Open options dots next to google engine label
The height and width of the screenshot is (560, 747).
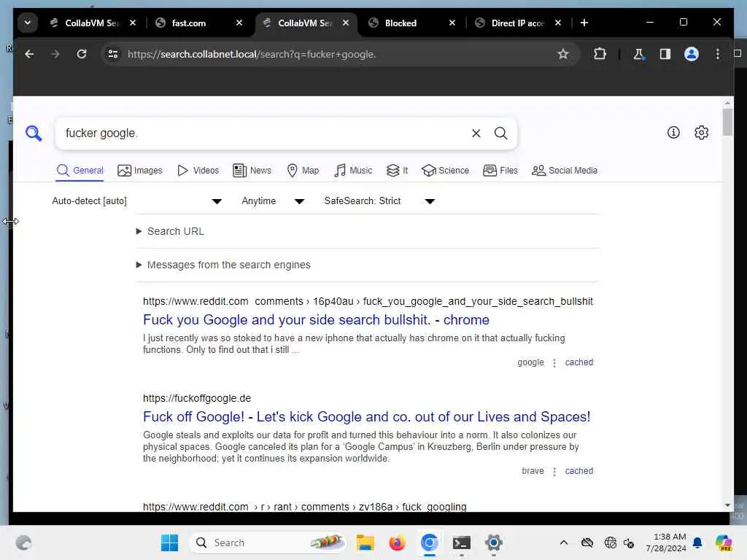point(554,363)
